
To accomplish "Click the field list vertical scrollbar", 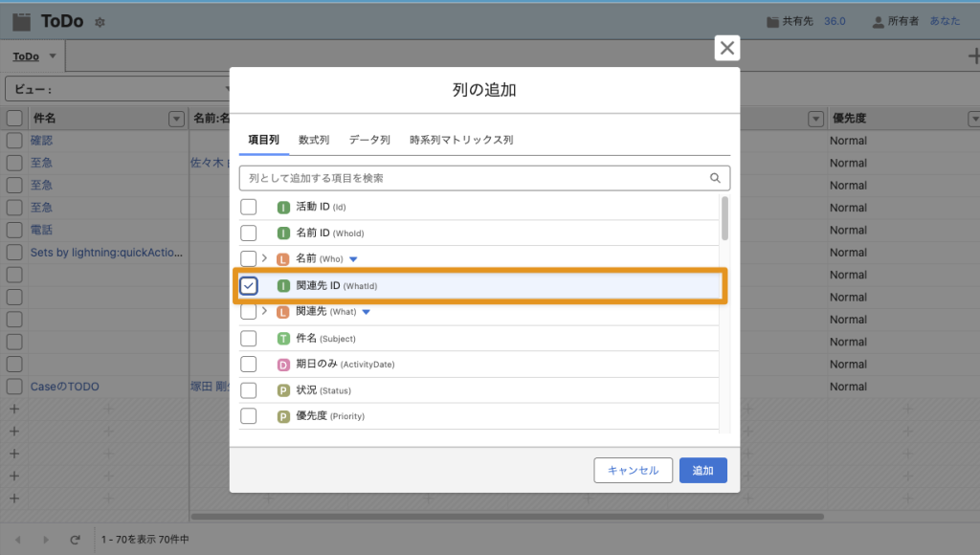I will click(x=724, y=218).
